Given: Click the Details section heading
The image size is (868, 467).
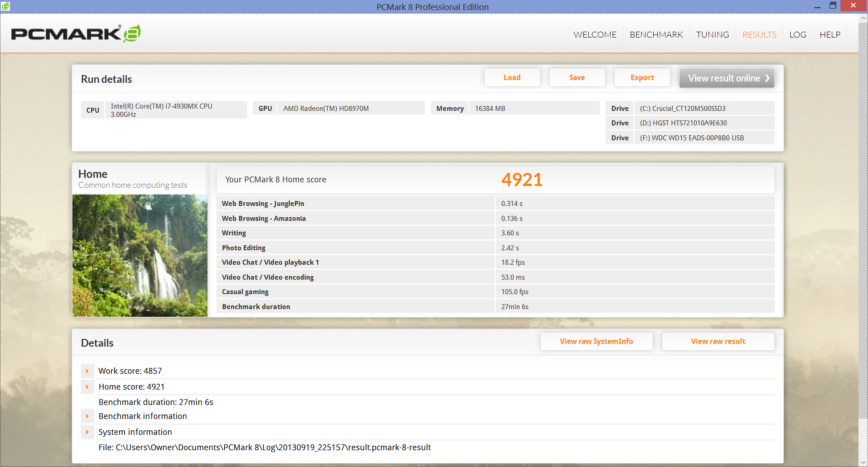Looking at the screenshot, I should (97, 343).
